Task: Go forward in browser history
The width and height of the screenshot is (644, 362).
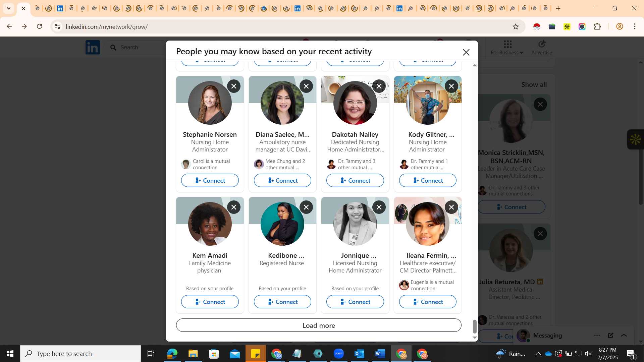Action: coord(24,26)
